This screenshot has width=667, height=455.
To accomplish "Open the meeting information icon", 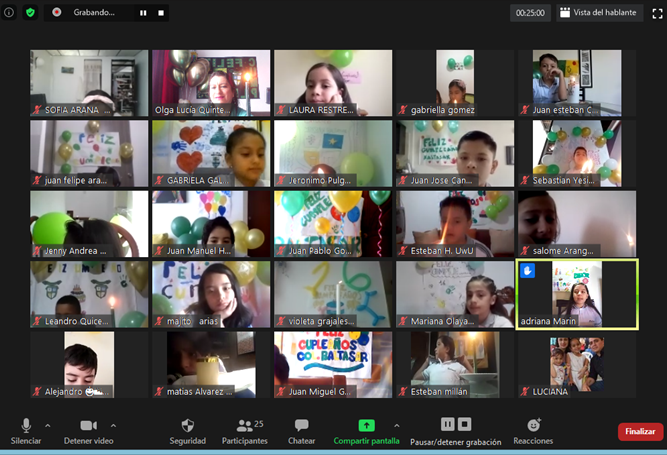I will tap(11, 13).
